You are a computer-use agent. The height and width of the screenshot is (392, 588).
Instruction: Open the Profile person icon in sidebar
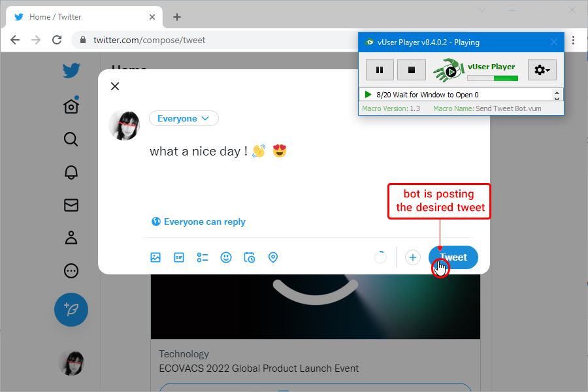[x=71, y=238]
